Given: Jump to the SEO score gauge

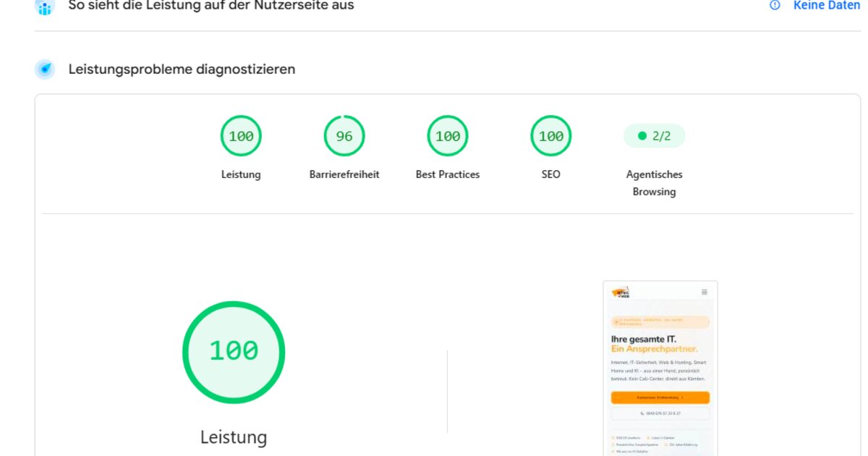Looking at the screenshot, I should tap(551, 136).
